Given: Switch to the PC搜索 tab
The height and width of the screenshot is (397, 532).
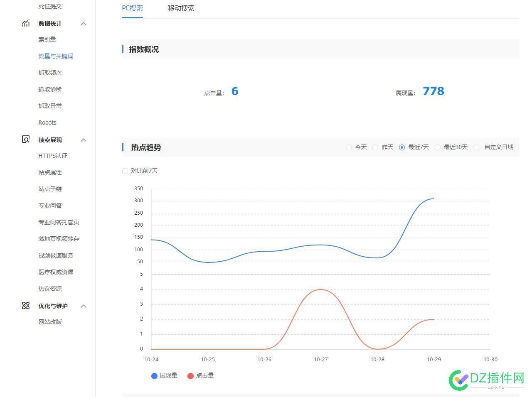Looking at the screenshot, I should click(133, 8).
